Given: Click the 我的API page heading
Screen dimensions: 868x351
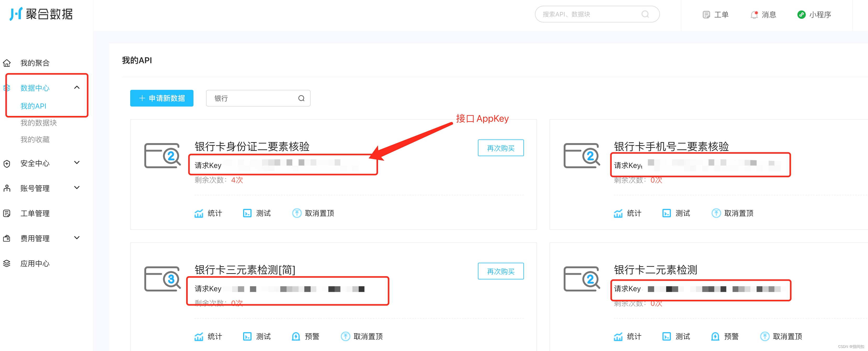Looking at the screenshot, I should coord(137,60).
